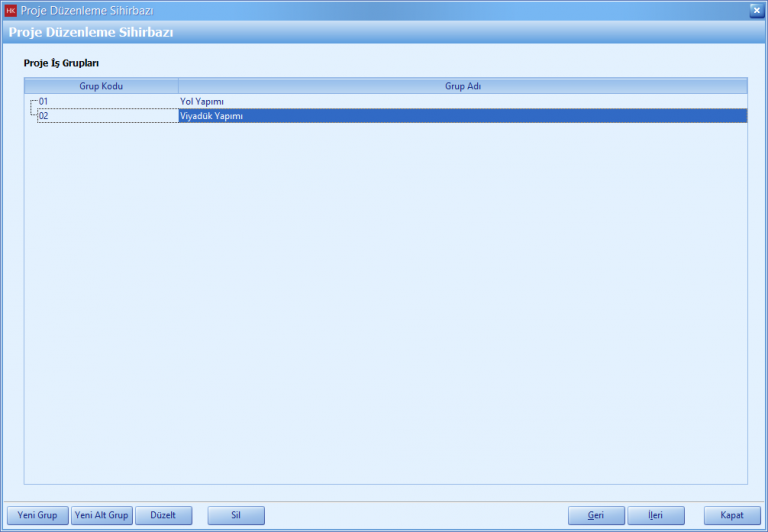Add a subgroup with Yeni Alt Grup
Screen dimensions: 768x532
coord(102,515)
